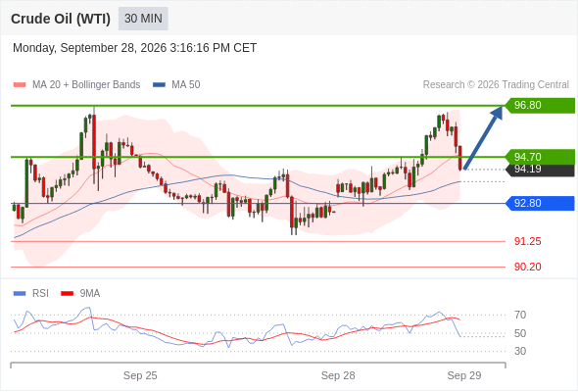Click the Sep 29 date axis label

point(464,375)
